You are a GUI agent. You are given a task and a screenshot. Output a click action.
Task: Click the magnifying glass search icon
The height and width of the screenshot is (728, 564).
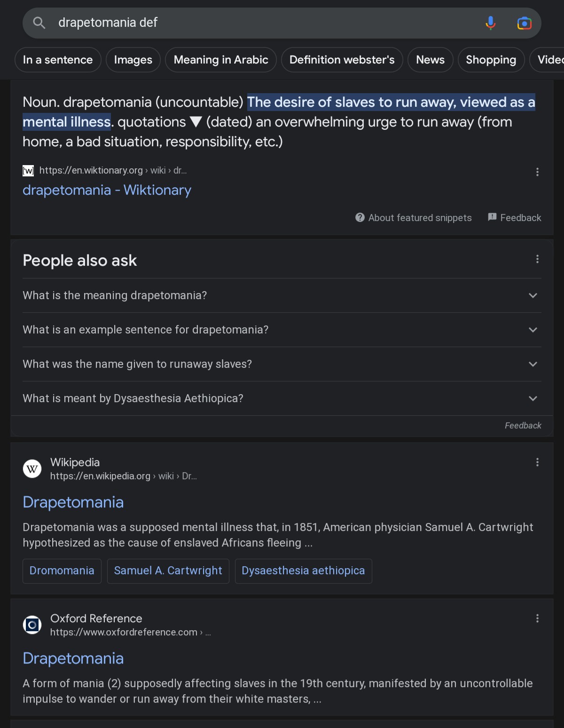[x=39, y=23]
